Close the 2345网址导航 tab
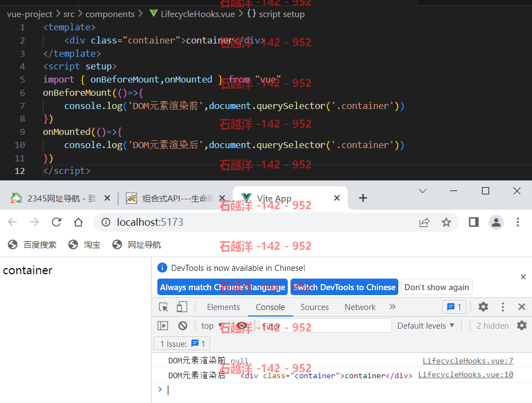 [107, 198]
